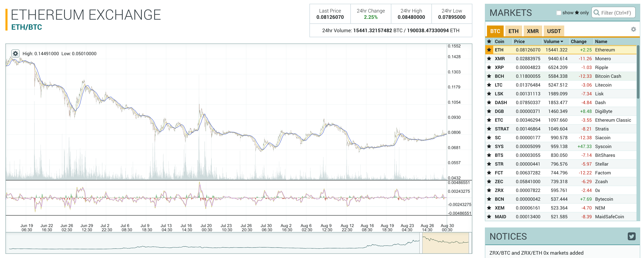644x258 pixels.
Task: Toggle favorite star for Monero XMR
Action: [x=489, y=59]
